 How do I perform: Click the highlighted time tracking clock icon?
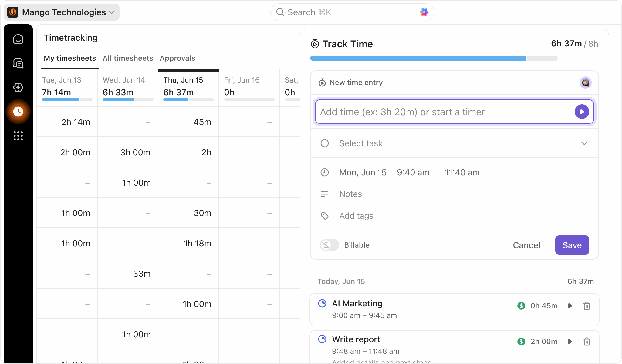point(19,112)
